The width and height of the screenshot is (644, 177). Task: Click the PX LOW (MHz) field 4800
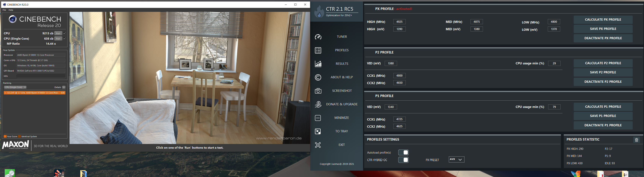pos(554,22)
